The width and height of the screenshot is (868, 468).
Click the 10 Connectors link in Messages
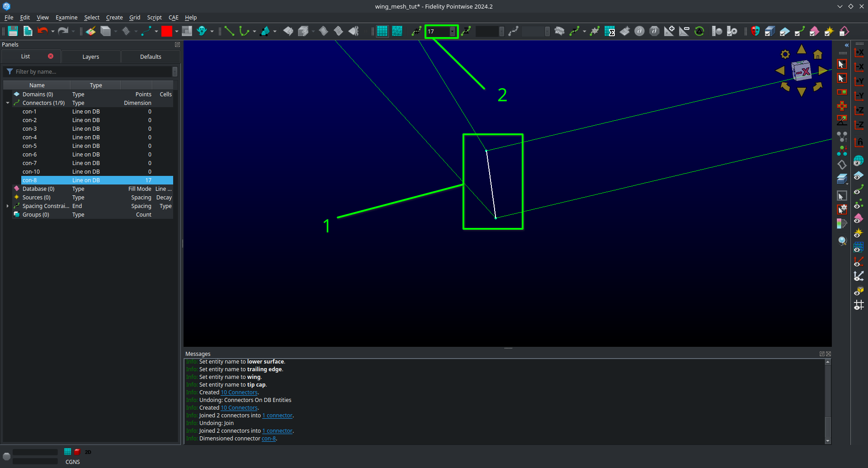(239, 392)
